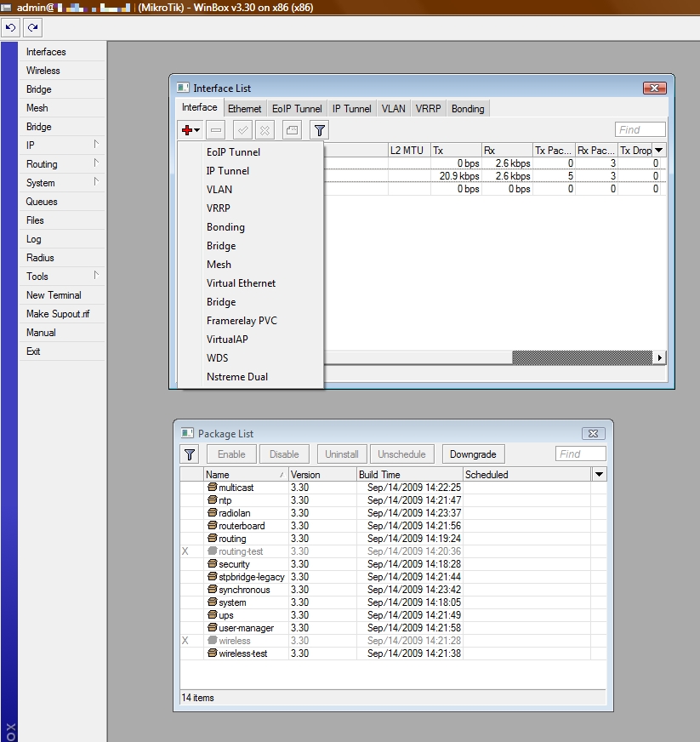Select the system package icon

pos(213,602)
